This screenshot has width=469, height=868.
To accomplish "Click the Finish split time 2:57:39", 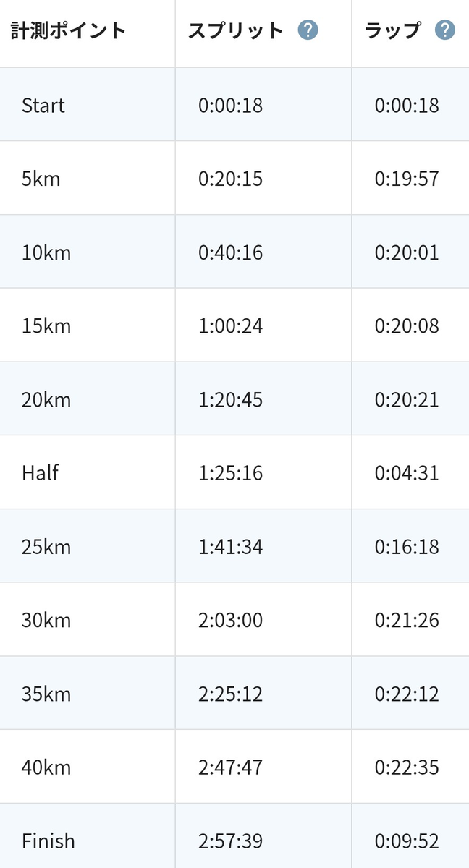I will click(231, 841).
